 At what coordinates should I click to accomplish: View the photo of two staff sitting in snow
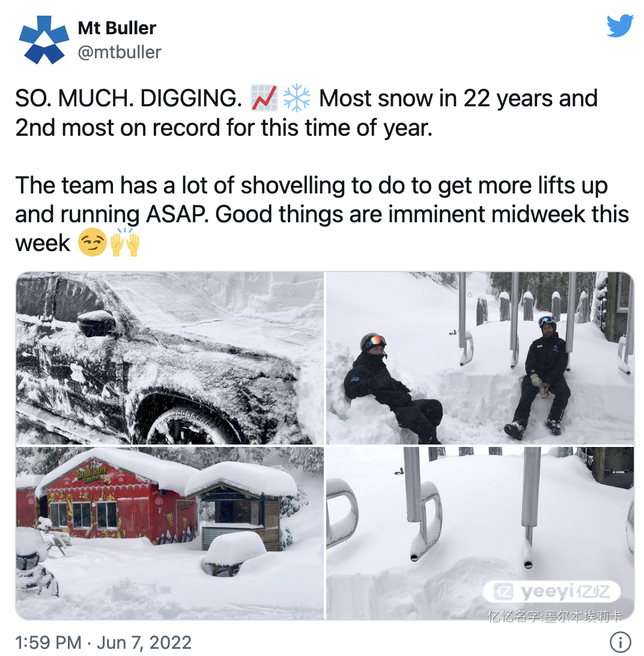tap(479, 357)
